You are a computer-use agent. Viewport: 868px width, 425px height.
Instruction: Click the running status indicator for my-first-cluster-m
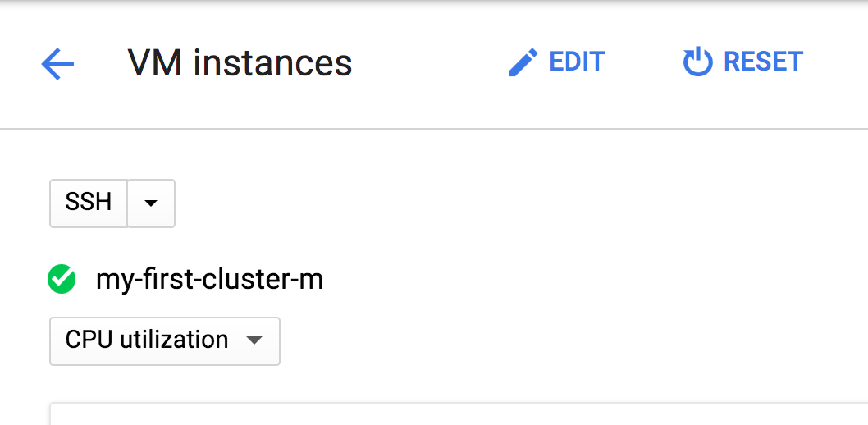pos(62,279)
